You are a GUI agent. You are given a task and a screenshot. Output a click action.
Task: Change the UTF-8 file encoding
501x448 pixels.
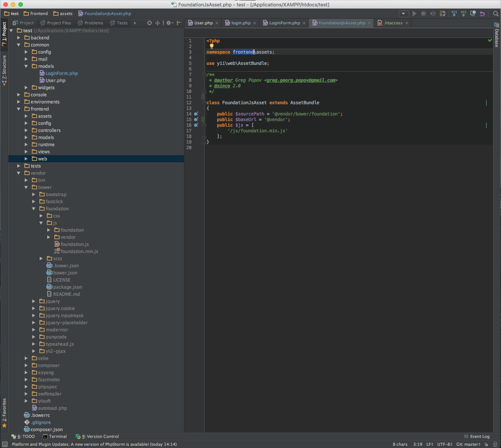tap(445, 444)
